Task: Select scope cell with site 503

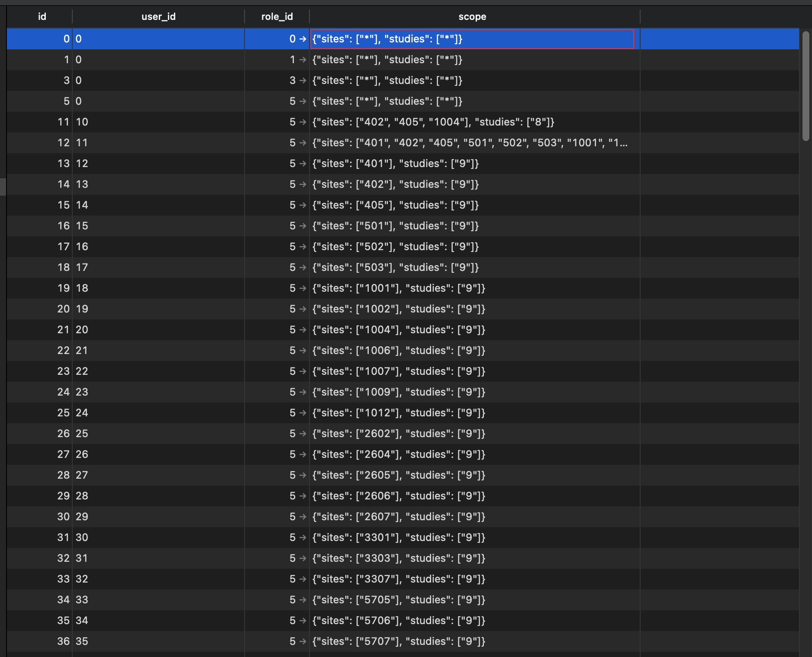Action: [475, 267]
